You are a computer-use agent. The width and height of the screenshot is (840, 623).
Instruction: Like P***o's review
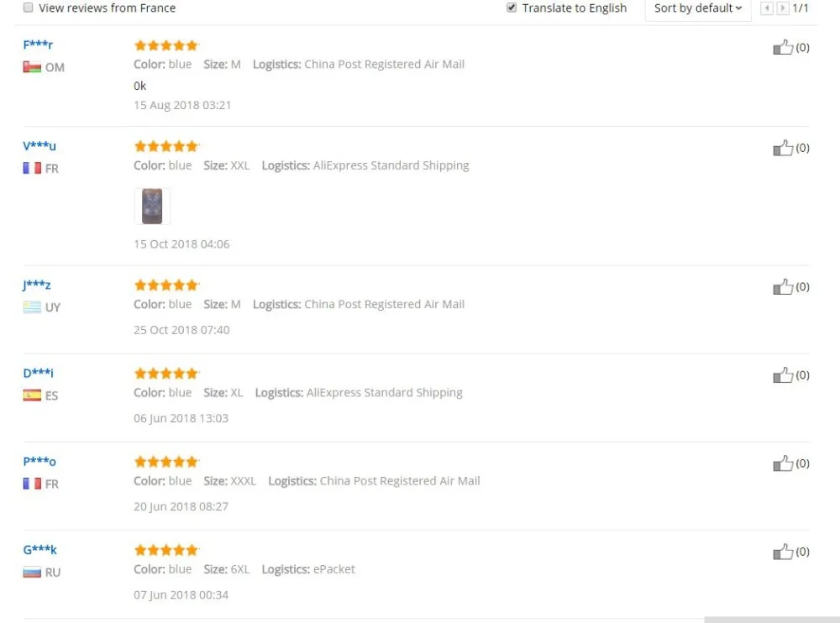click(x=783, y=463)
